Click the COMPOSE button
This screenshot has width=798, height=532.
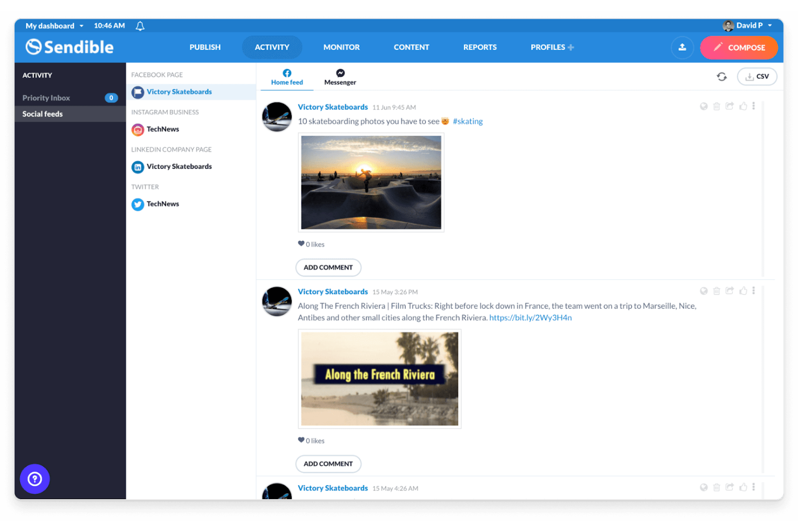click(739, 47)
